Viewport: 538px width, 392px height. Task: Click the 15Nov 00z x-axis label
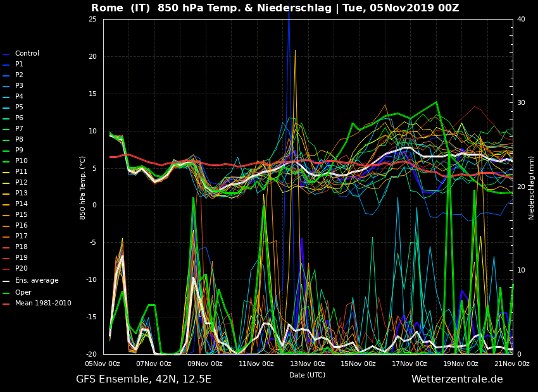(358, 364)
